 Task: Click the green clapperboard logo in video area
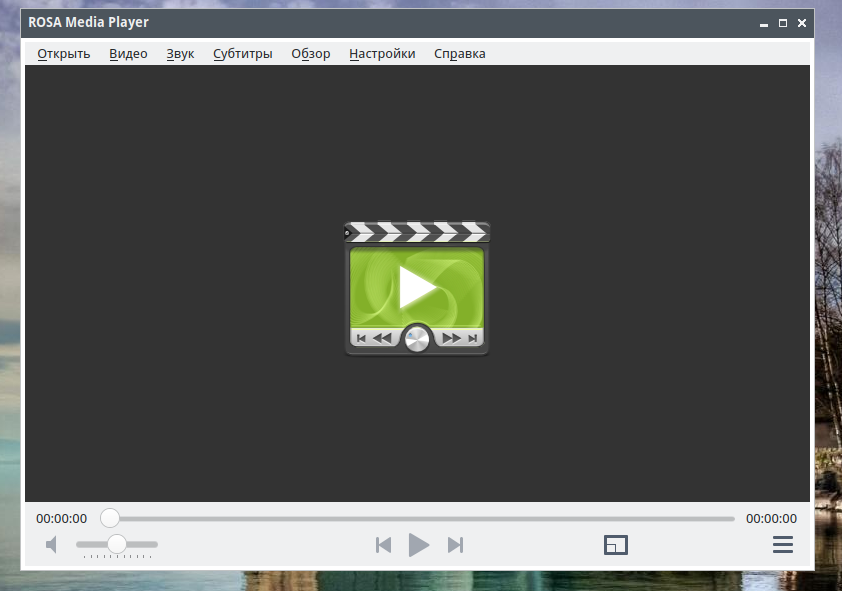coord(417,288)
